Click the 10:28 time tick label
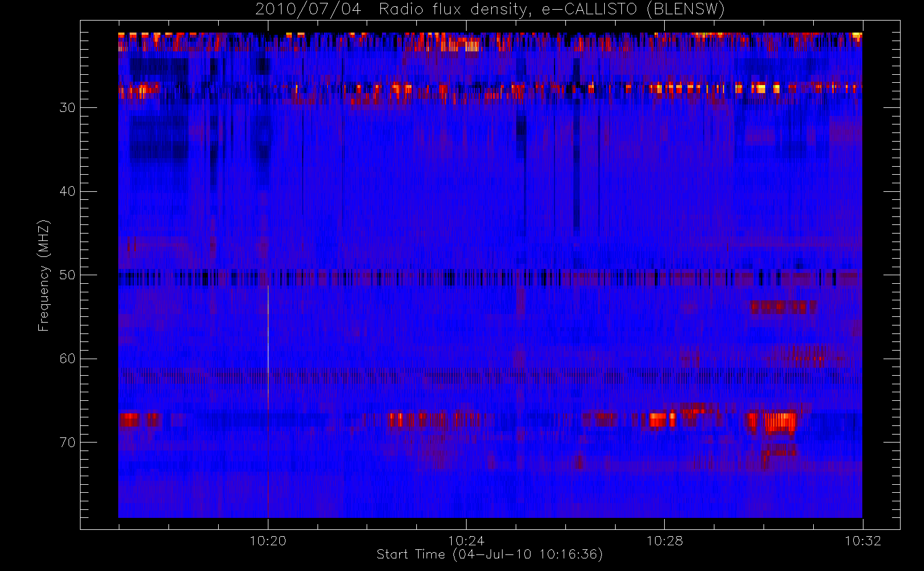Image resolution: width=924 pixels, height=571 pixels. (x=665, y=541)
